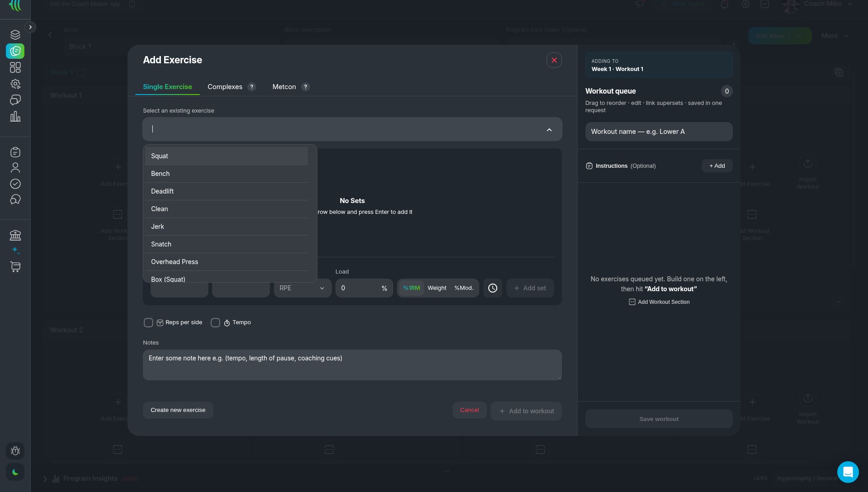Open the support chat bubble widget

point(848,472)
